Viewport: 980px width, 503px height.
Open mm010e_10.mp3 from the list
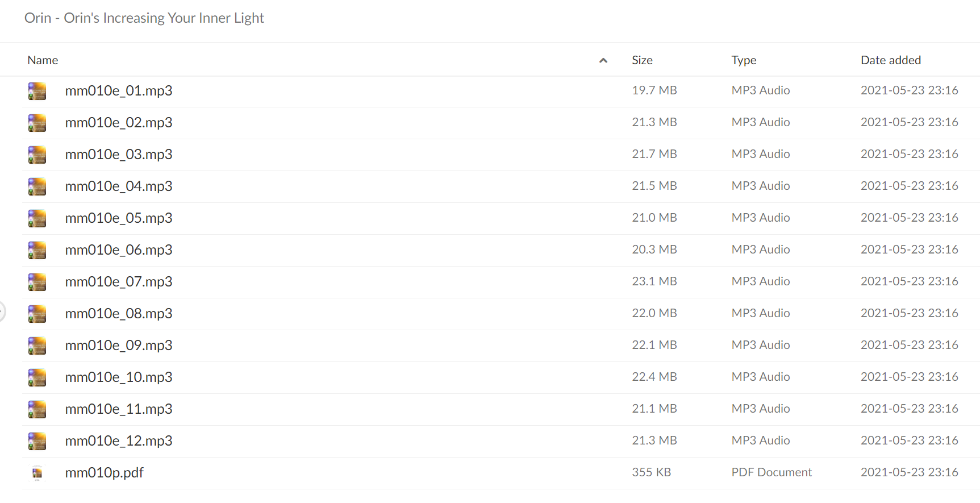click(119, 377)
